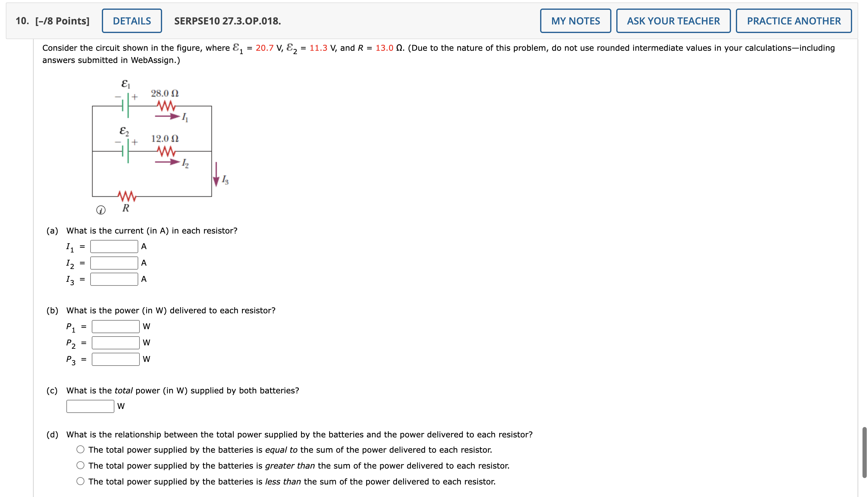868x497 pixels.
Task: Click the total power answer box
Action: [90, 406]
